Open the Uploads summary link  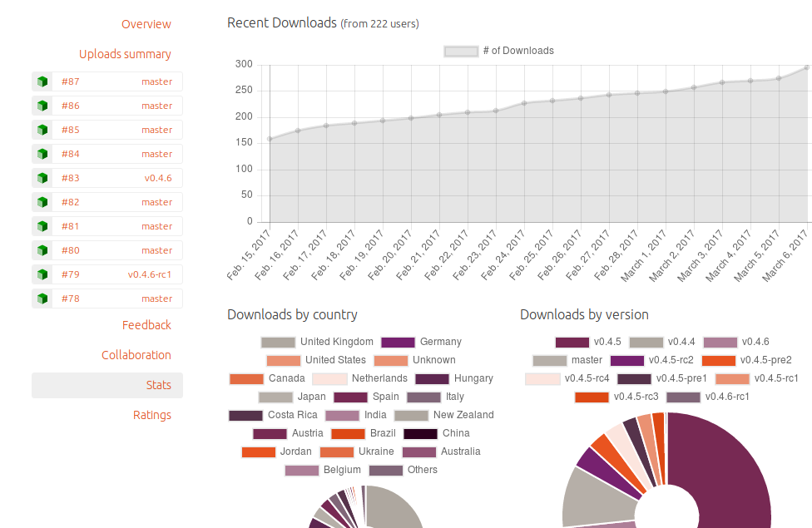125,54
